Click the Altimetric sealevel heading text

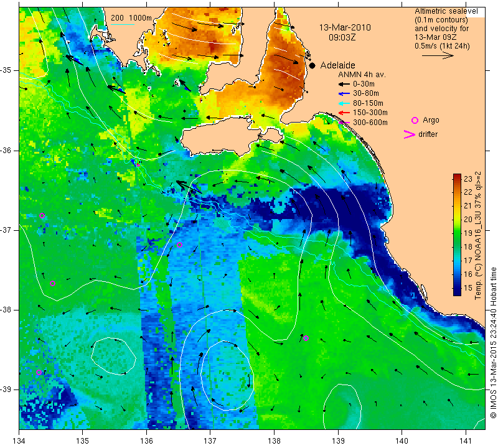click(x=446, y=11)
